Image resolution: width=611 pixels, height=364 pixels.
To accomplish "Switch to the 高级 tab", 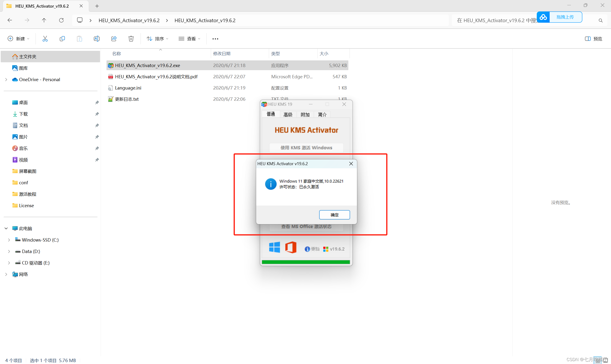I will click(x=288, y=115).
